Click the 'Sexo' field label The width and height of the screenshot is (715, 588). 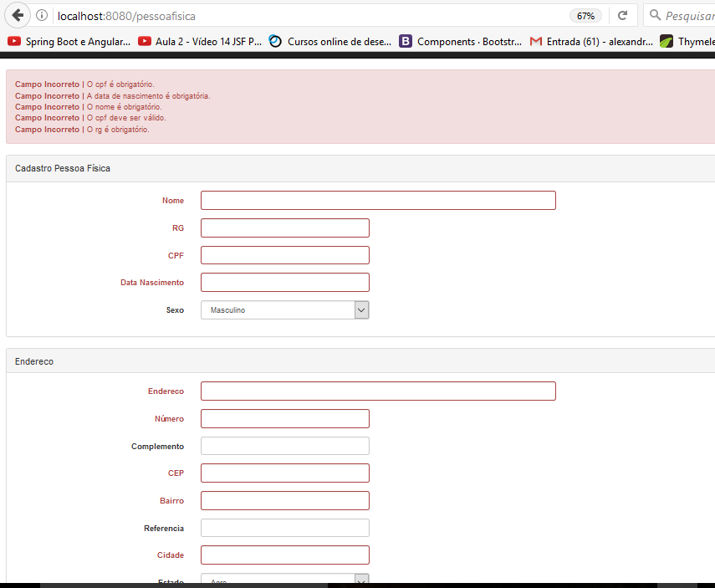coord(175,309)
